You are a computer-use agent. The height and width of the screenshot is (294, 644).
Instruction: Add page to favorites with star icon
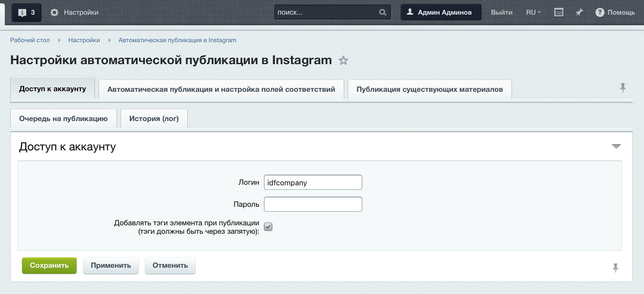click(x=343, y=61)
